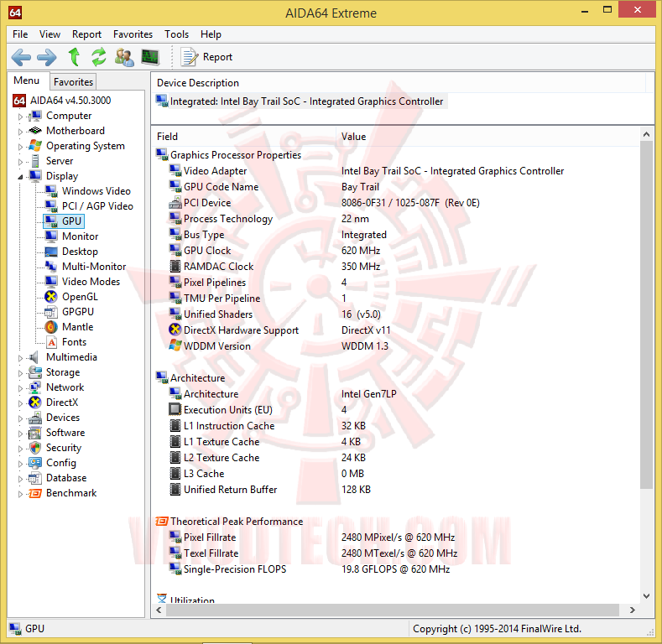Viewport: 662px width, 644px height.
Task: Click the horizontal scrollbar left arrow
Action: click(159, 610)
